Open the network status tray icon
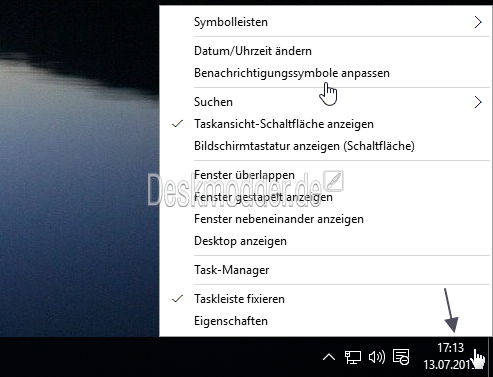Image resolution: width=493 pixels, height=377 pixels. (x=353, y=357)
